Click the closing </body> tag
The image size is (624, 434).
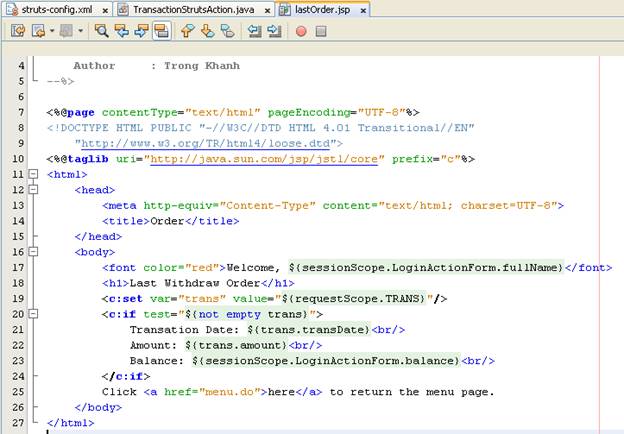(x=98, y=407)
